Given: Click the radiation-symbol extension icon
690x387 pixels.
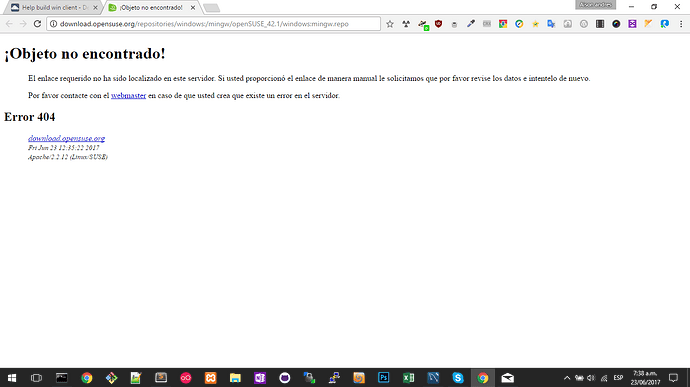Looking at the screenshot, I should (x=406, y=24).
